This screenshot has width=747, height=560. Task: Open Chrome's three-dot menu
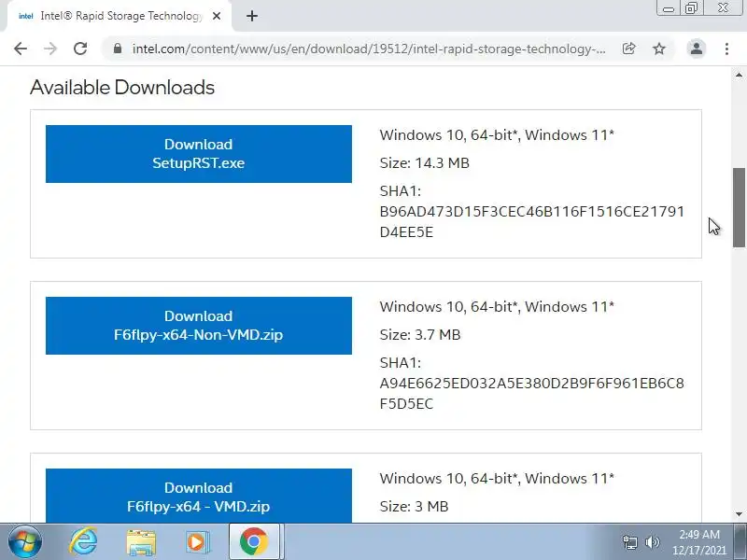coord(726,49)
